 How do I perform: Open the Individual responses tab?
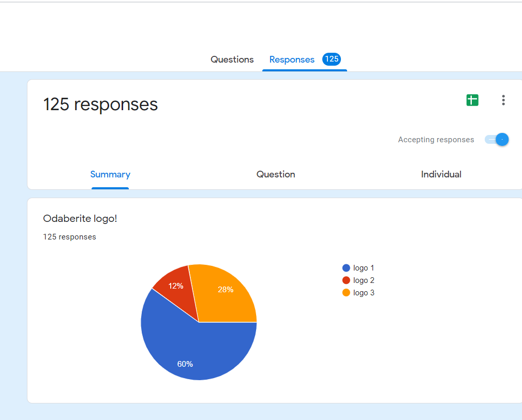tap(441, 174)
